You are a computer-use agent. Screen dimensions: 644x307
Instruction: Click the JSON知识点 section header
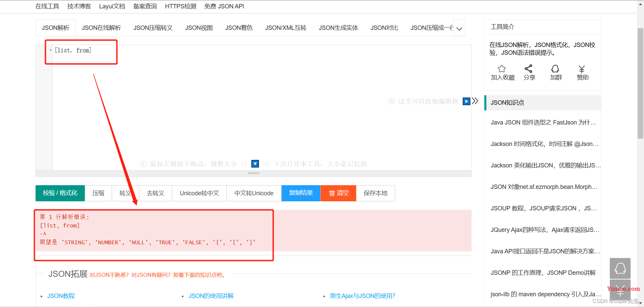[543, 103]
